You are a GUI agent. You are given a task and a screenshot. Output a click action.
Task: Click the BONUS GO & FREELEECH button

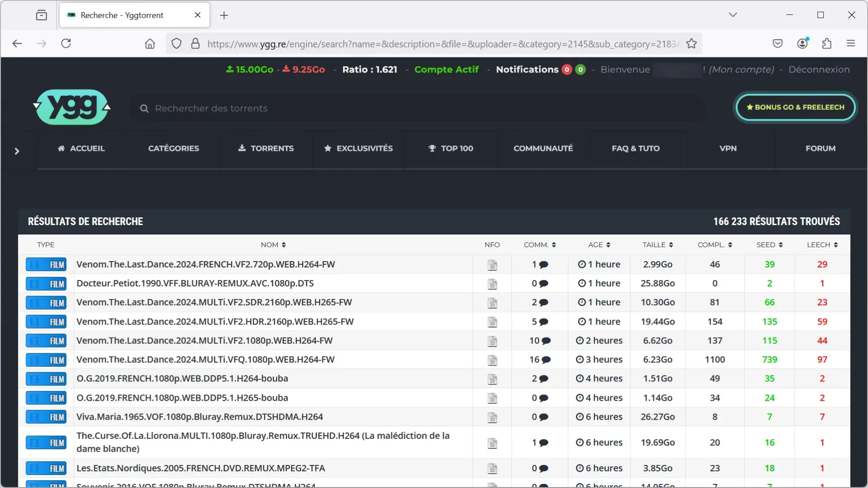(x=795, y=107)
